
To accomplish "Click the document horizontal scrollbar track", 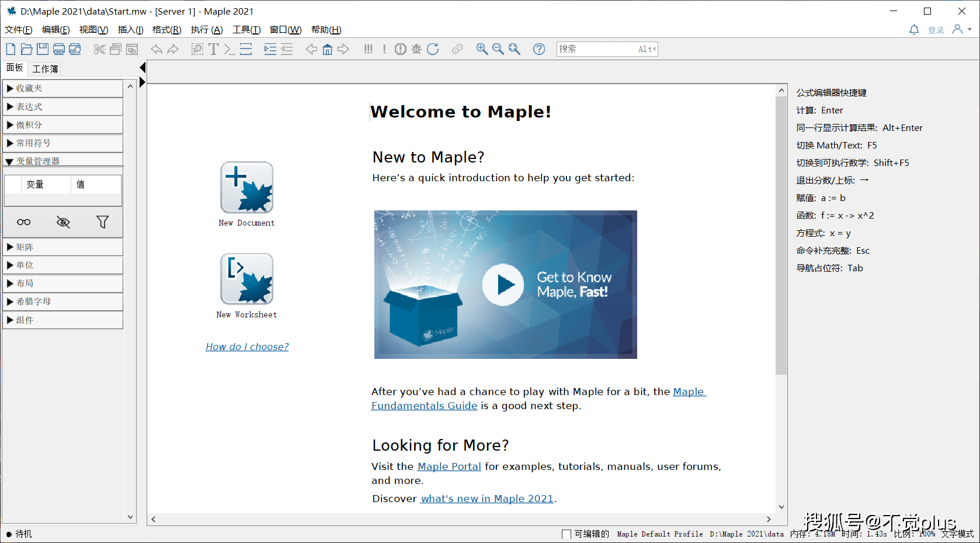I will point(461,519).
